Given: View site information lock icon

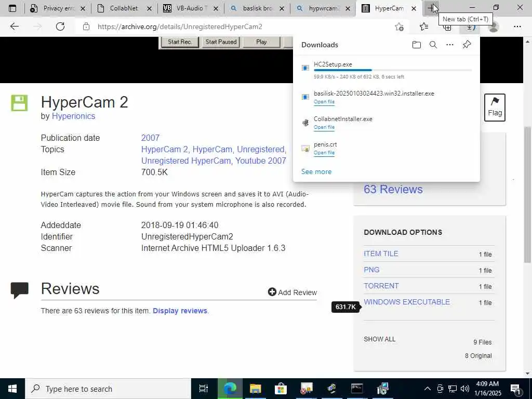Looking at the screenshot, I should (x=86, y=26).
